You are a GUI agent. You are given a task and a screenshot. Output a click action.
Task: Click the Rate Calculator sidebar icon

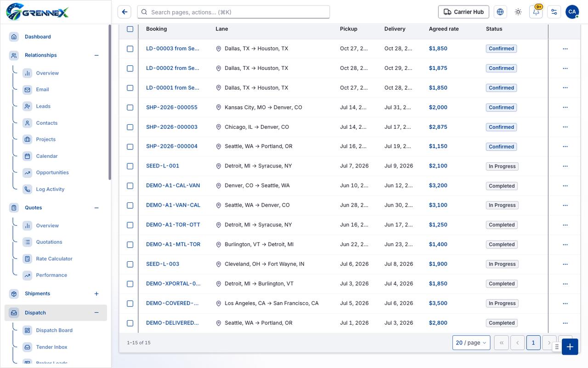point(28,259)
